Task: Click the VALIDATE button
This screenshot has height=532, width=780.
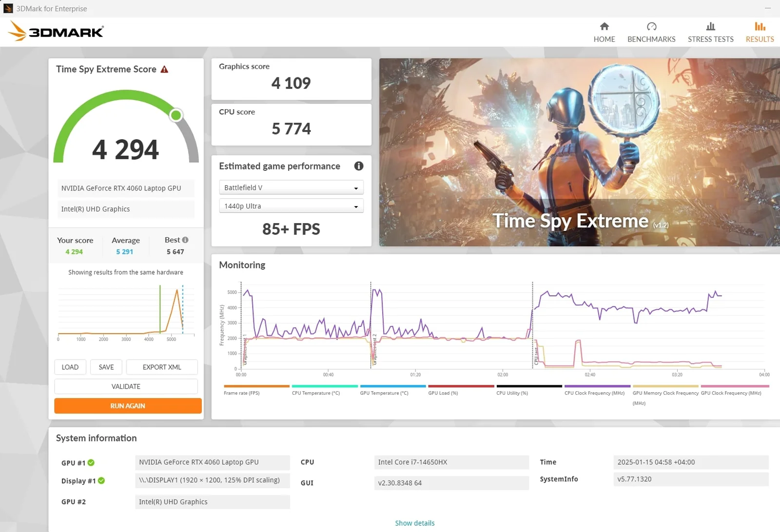Action: click(x=126, y=386)
